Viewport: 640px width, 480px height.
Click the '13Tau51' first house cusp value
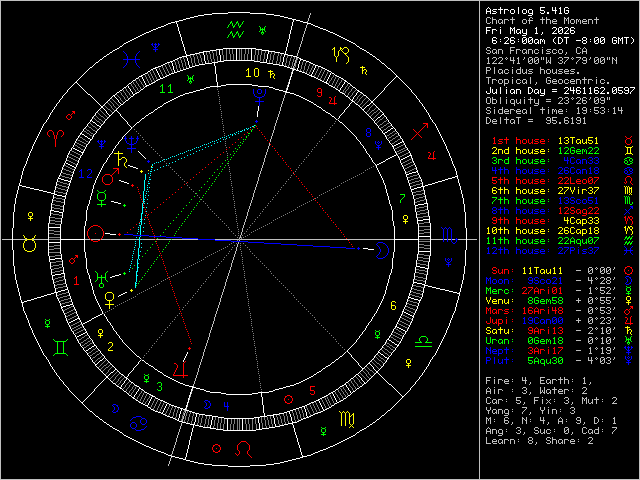coord(578,141)
